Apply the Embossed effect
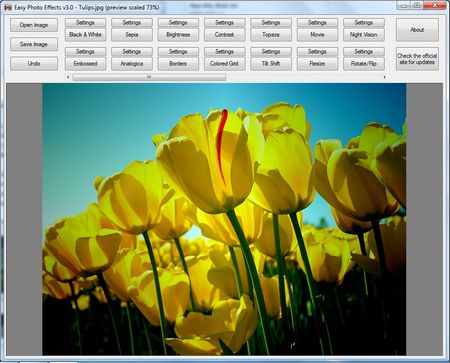This screenshot has height=363, width=450. tap(85, 64)
